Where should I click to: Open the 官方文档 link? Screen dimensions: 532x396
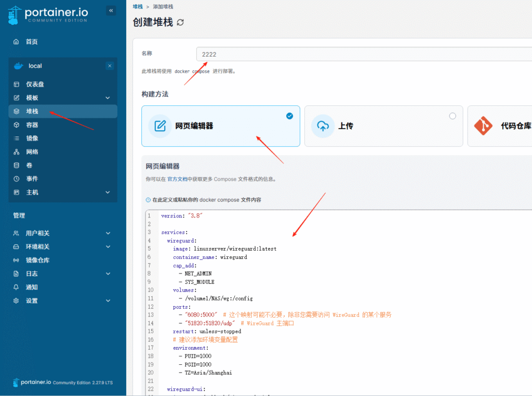coord(177,179)
